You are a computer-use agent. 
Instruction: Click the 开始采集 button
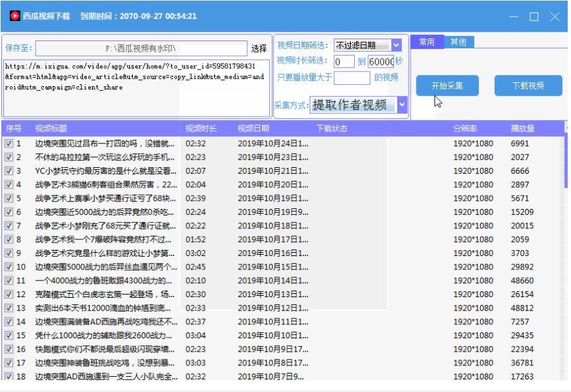(x=447, y=86)
